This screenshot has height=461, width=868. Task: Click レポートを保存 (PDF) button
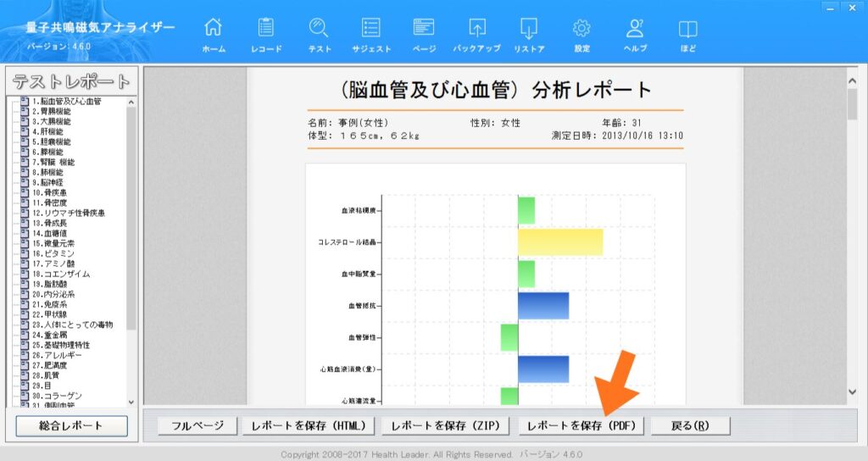pyautogui.click(x=581, y=425)
